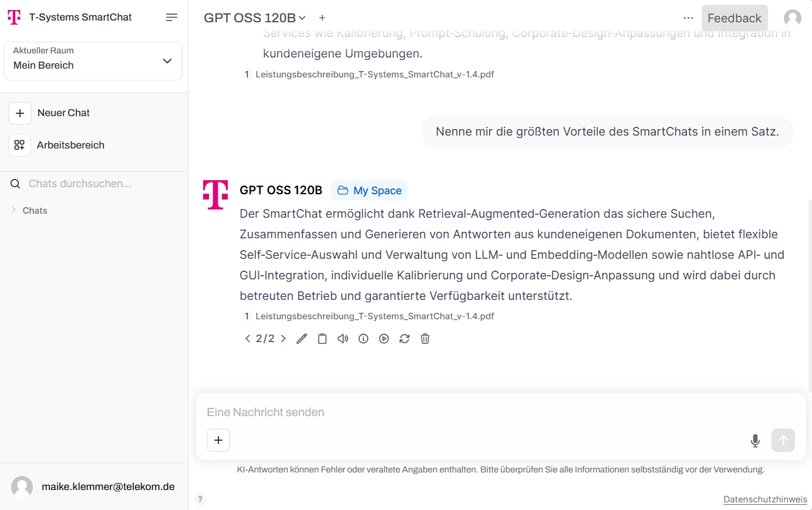Go to the previous response version
This screenshot has height=510, width=812.
pyautogui.click(x=248, y=339)
